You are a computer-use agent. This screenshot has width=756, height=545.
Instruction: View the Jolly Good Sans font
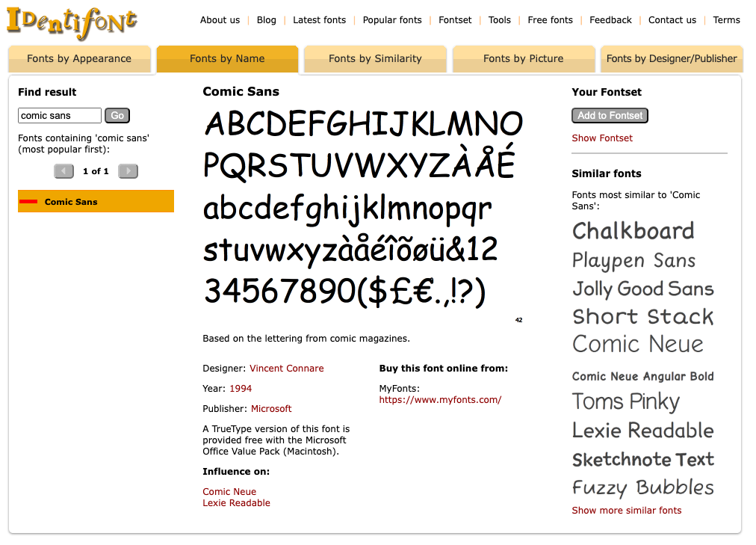pos(643,289)
